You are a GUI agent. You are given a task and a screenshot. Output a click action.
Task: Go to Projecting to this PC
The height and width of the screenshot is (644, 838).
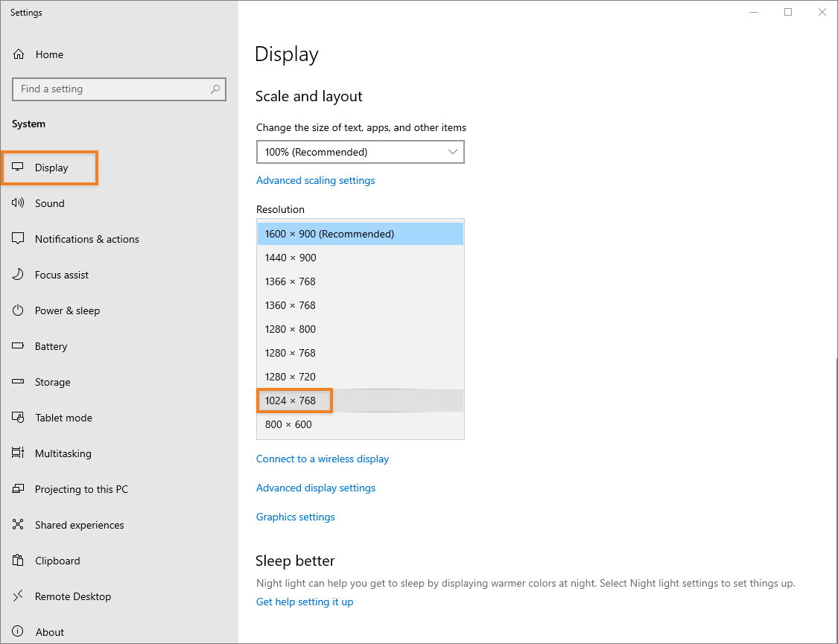81,489
